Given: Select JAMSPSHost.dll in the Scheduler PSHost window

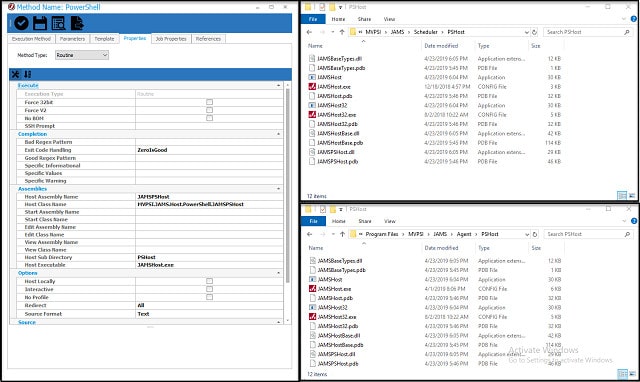Looking at the screenshot, I should tap(336, 152).
